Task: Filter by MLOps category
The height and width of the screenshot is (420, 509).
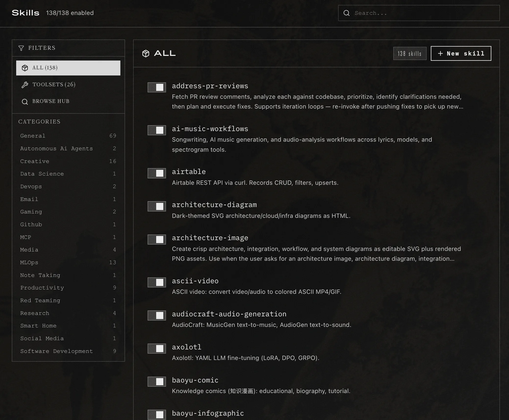Action: point(68,262)
